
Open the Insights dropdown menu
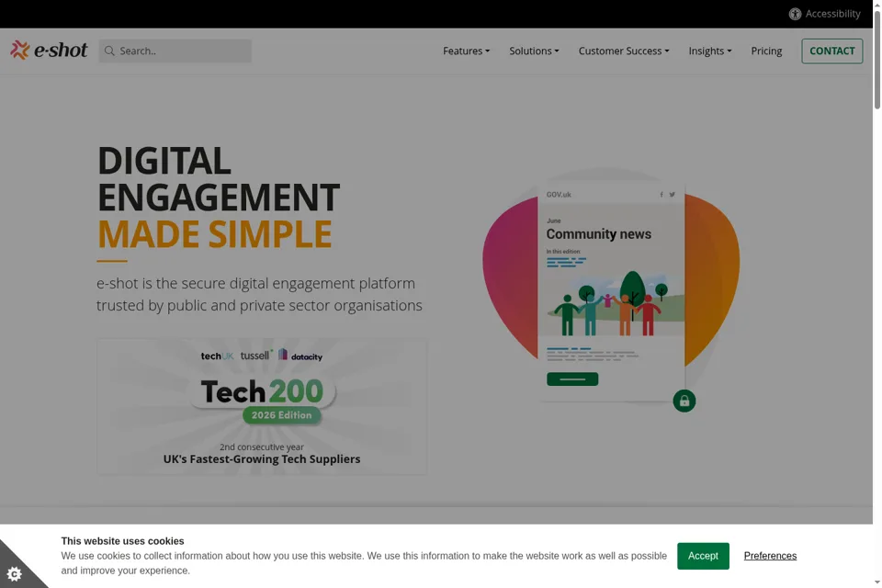click(x=710, y=51)
